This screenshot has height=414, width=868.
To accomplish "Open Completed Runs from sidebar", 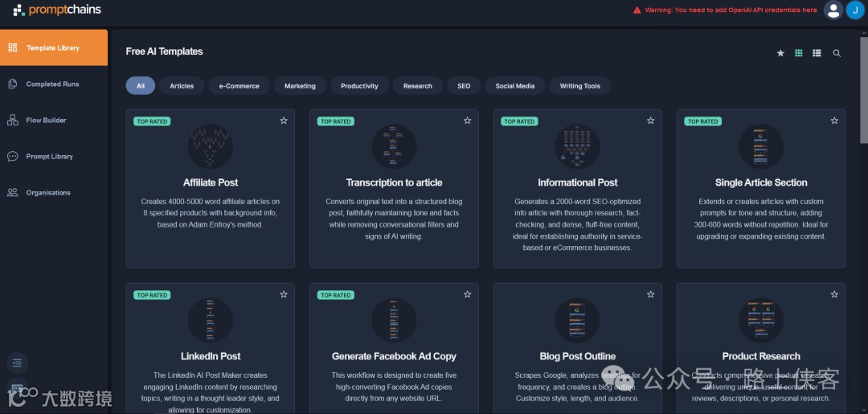I will tap(54, 84).
